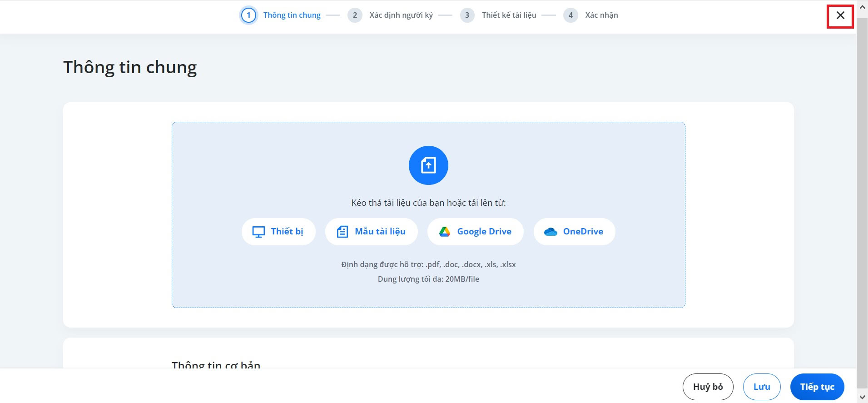Click the supported formats text line
The width and height of the screenshot is (868, 403).
pos(428,264)
